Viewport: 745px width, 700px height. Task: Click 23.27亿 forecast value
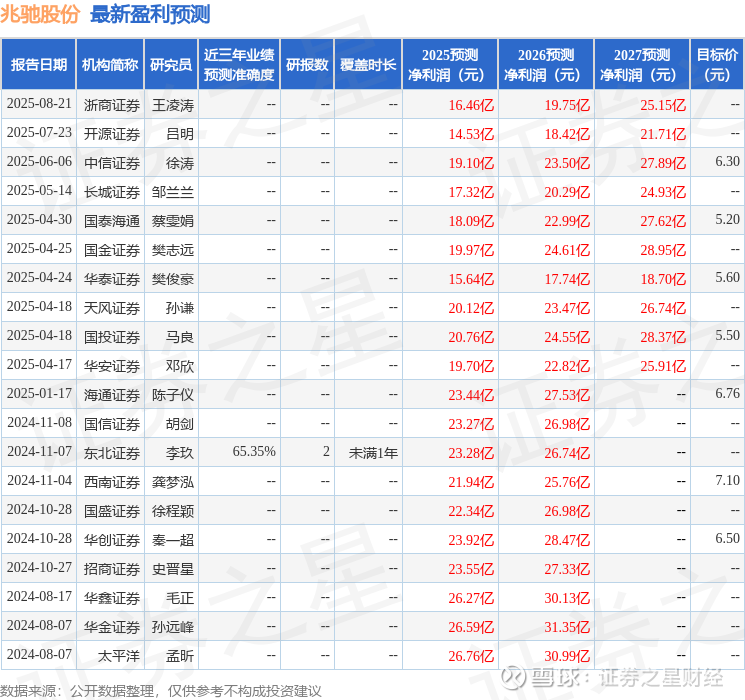pyautogui.click(x=471, y=424)
